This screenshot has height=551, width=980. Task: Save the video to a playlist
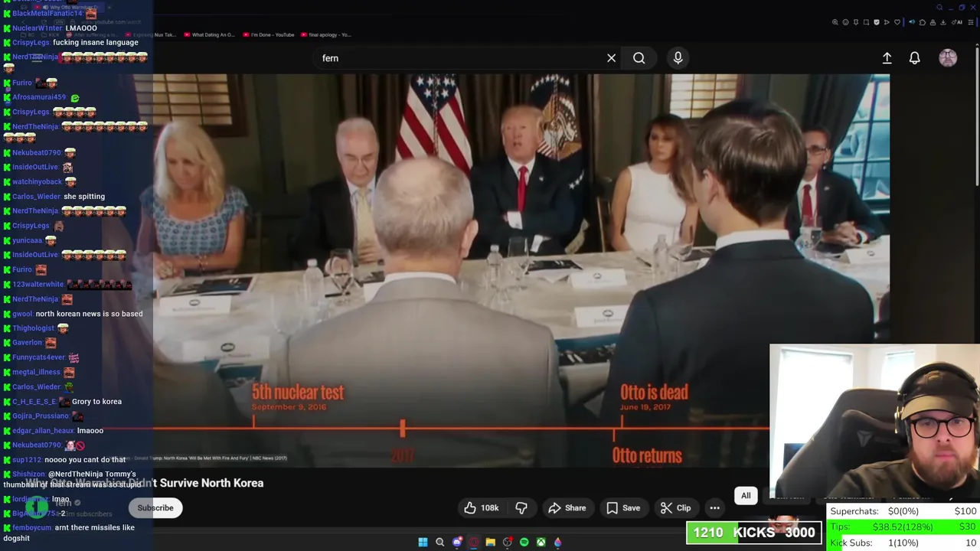coord(623,508)
